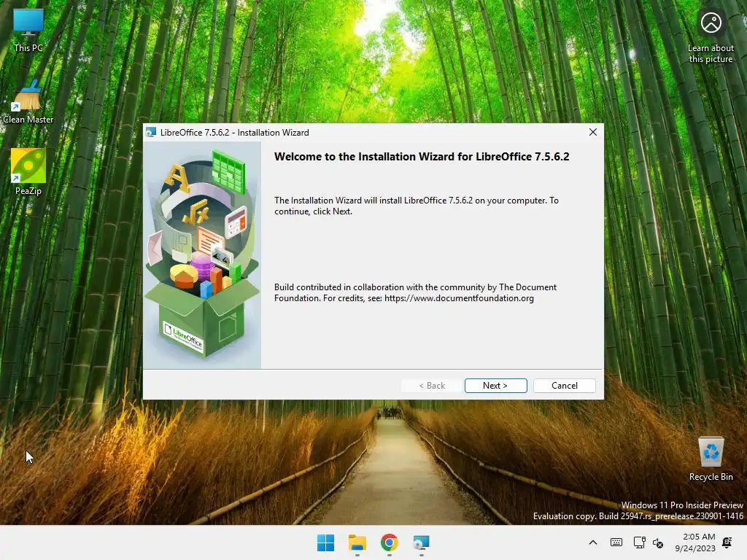Open the notification bell icon
Viewport: 747px width, 560px height.
[727, 542]
